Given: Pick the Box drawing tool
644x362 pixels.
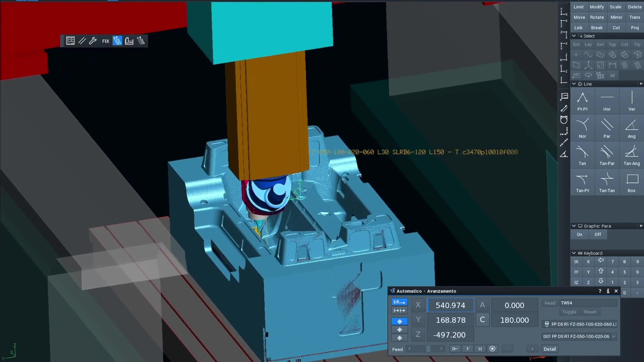Looking at the screenshot, I should (x=632, y=182).
